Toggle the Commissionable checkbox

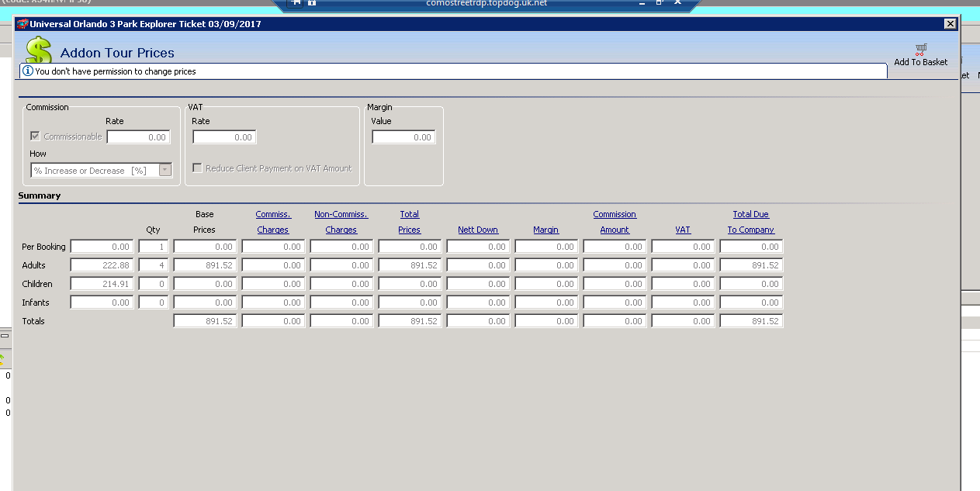pyautogui.click(x=35, y=137)
